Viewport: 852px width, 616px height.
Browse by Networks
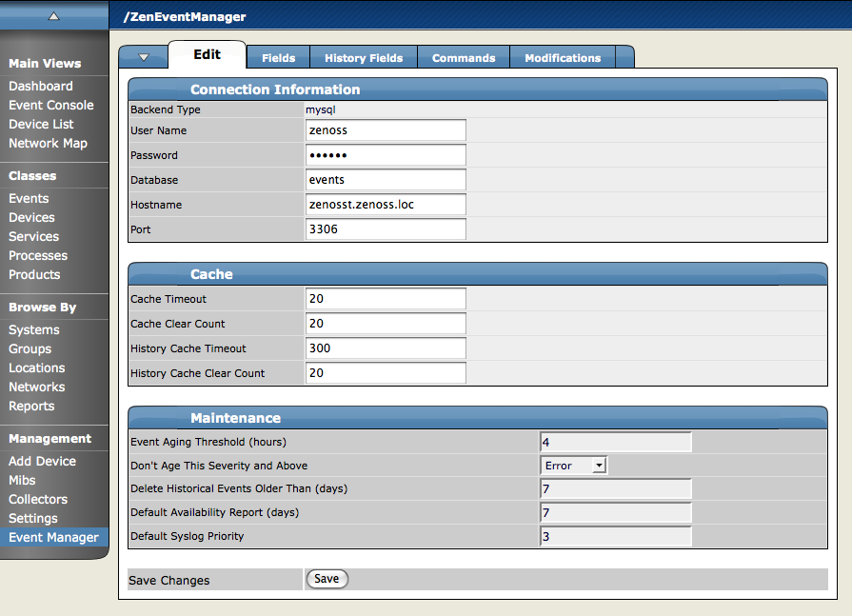click(36, 387)
